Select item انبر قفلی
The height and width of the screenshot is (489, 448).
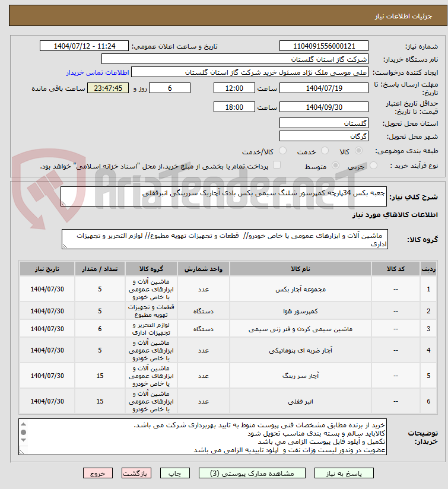pos(300,401)
